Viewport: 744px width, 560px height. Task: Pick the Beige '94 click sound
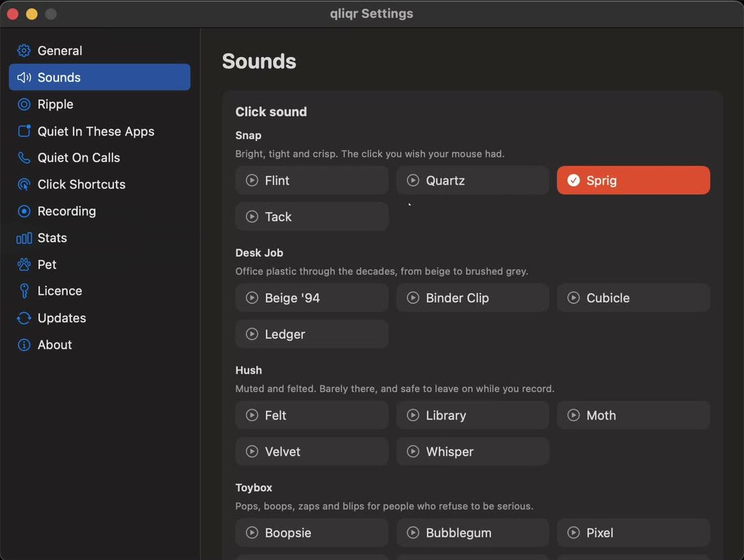(312, 298)
